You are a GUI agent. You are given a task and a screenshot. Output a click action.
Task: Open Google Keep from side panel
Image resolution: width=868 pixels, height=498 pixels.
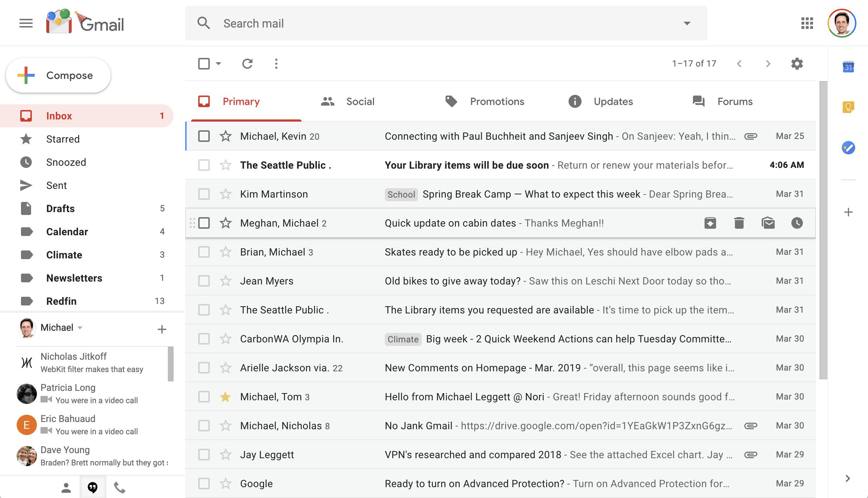click(848, 107)
